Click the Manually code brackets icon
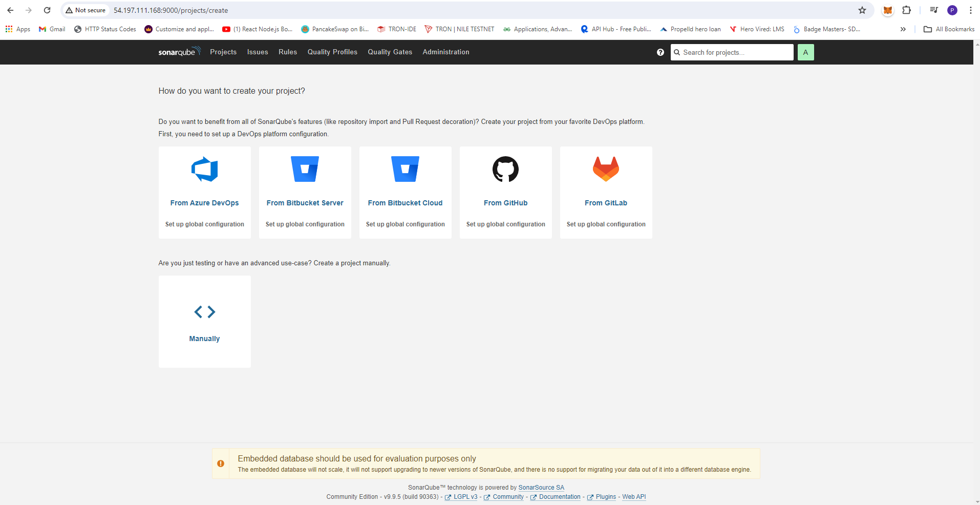 click(x=205, y=311)
